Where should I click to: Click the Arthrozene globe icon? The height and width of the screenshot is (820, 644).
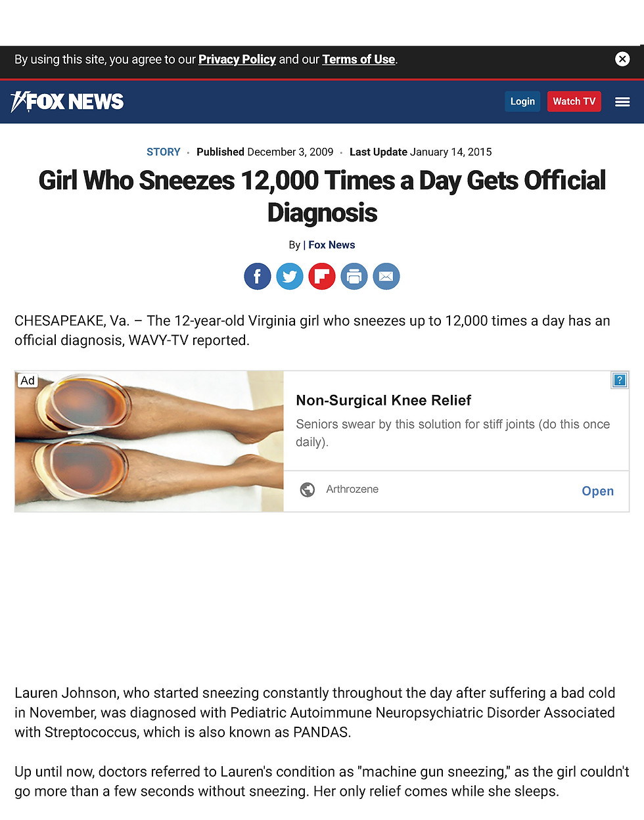coord(307,490)
